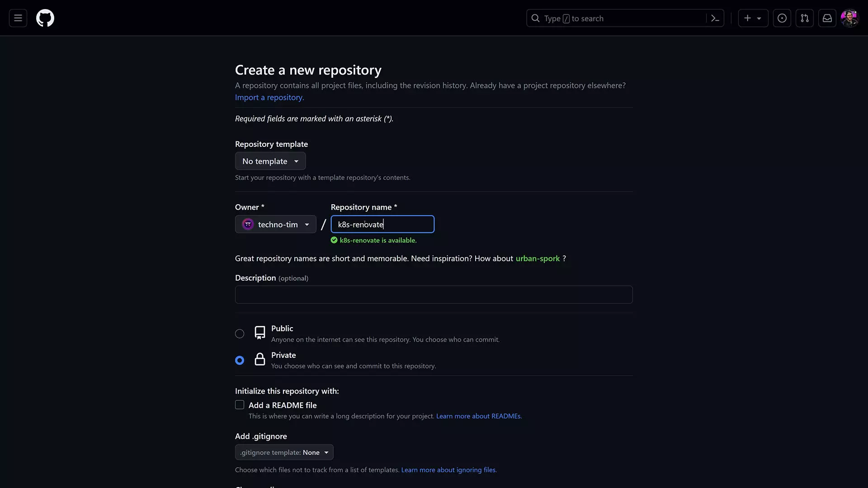Click into the Description text field

click(x=434, y=295)
